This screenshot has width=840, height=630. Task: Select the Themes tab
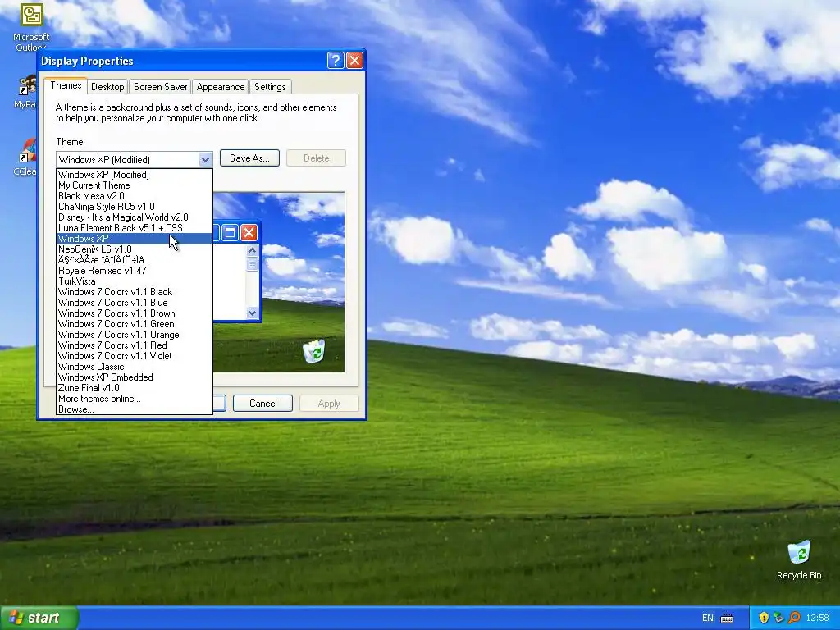click(x=66, y=85)
